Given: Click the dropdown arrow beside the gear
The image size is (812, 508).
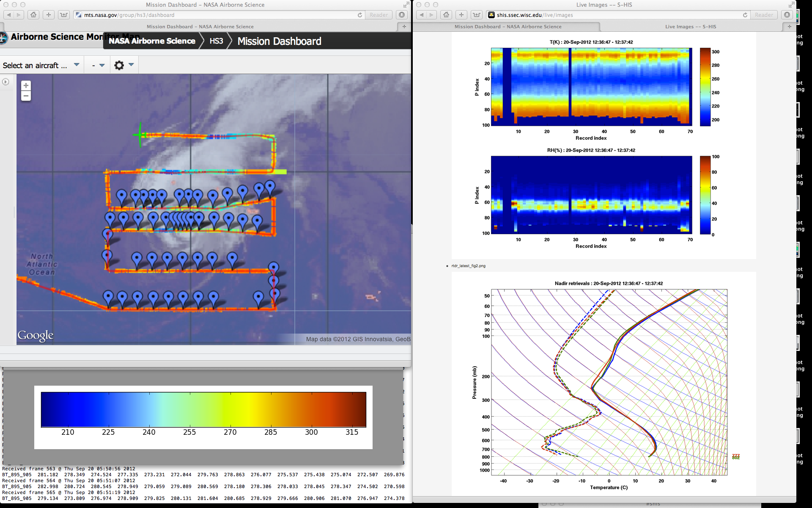Looking at the screenshot, I should coord(131,65).
